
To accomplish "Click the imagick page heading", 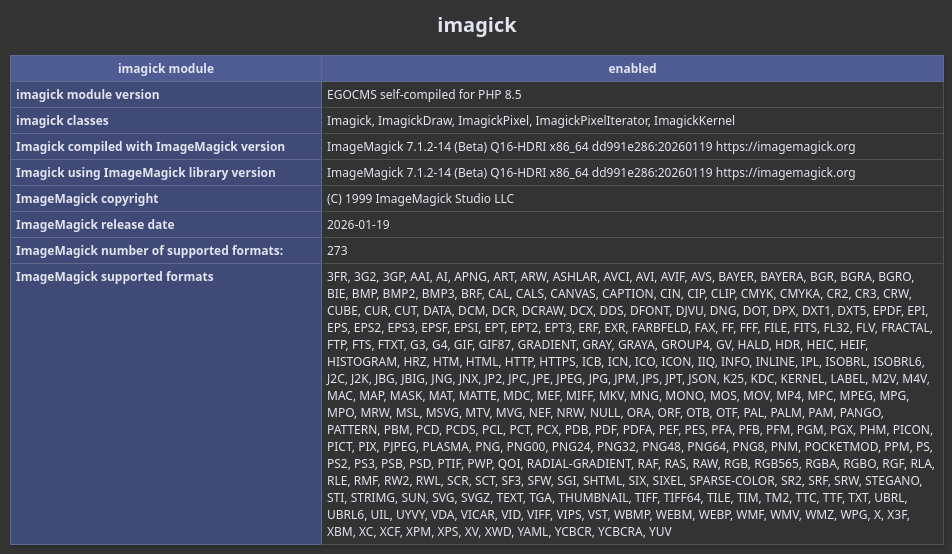I will 476,24.
